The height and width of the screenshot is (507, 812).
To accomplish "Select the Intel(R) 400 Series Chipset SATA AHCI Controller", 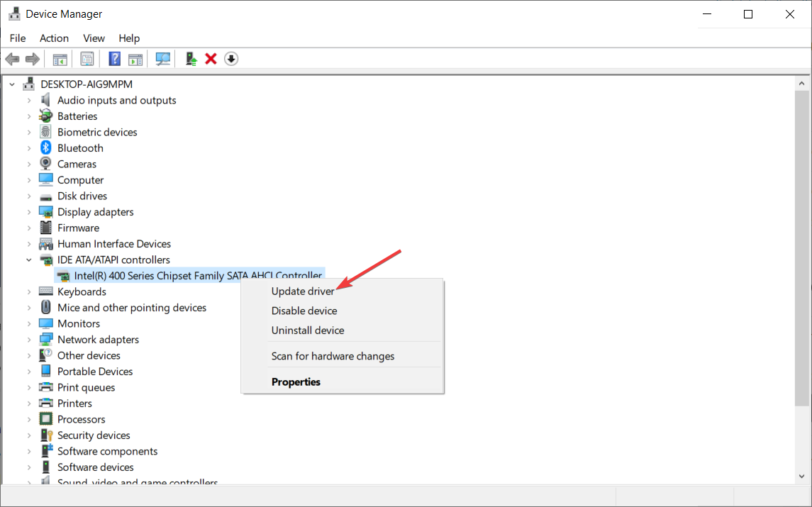I will [198, 276].
